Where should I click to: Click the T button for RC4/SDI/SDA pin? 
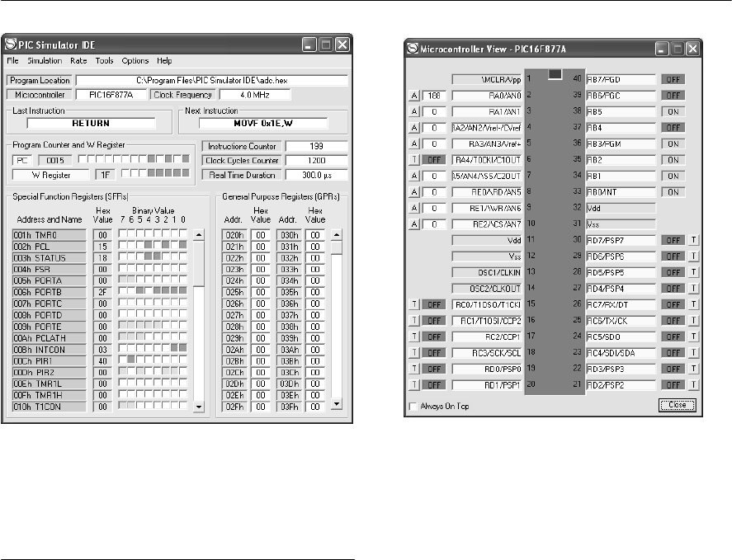pyautogui.click(x=694, y=353)
